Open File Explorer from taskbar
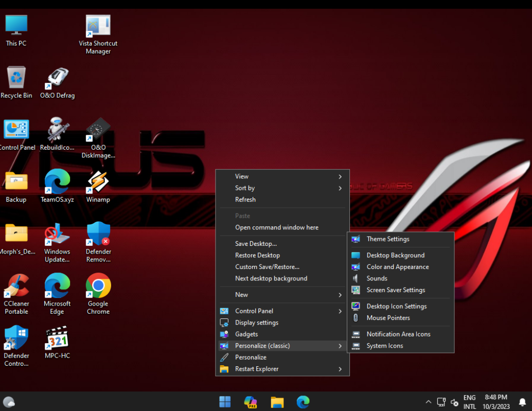532x411 pixels. coord(277,402)
